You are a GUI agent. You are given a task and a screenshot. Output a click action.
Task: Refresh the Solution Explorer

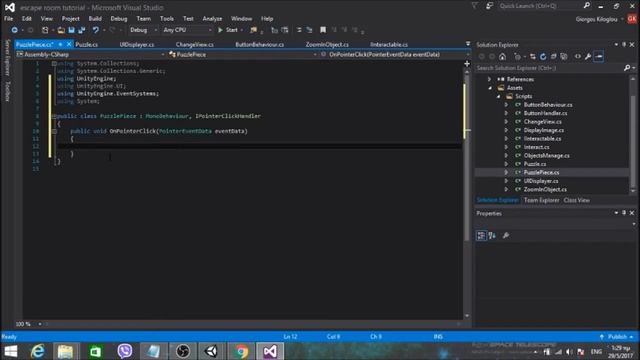point(543,56)
